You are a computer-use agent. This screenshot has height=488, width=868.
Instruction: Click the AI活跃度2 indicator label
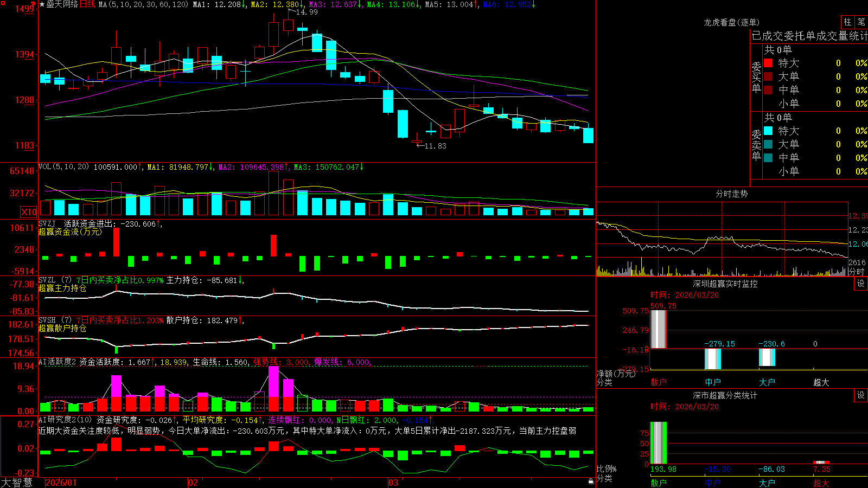58,362
